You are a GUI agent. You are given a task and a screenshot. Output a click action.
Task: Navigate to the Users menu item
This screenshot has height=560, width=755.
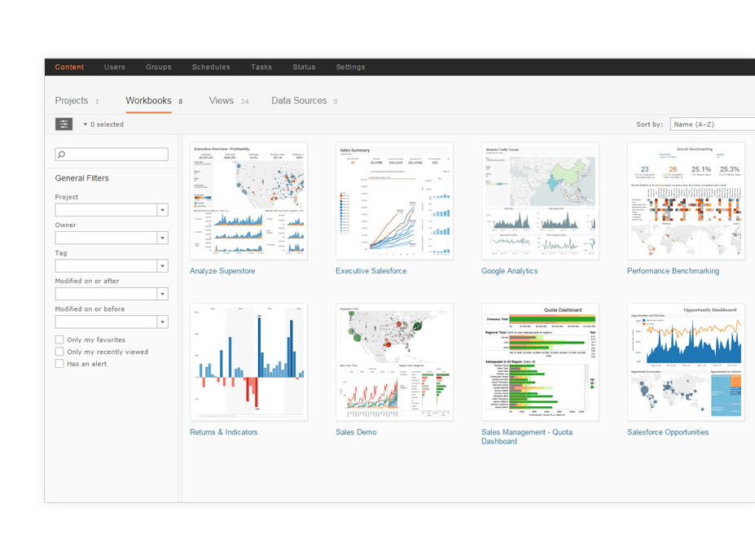[x=114, y=67]
